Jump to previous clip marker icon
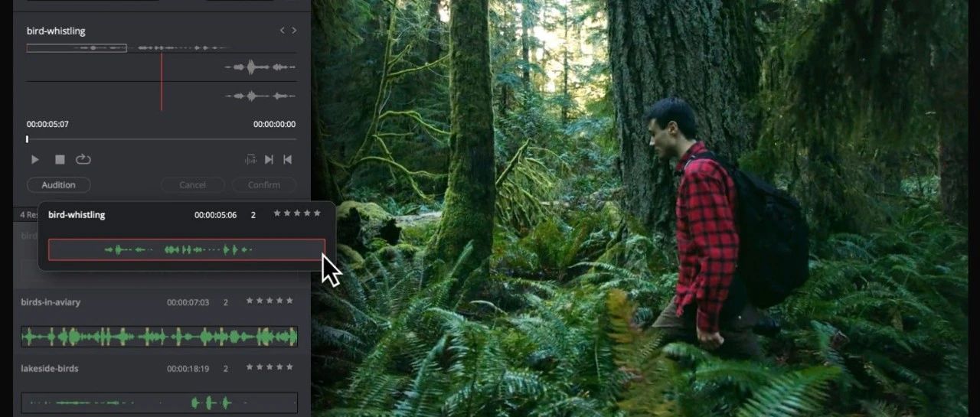This screenshot has height=417, width=980. pyautogui.click(x=288, y=159)
